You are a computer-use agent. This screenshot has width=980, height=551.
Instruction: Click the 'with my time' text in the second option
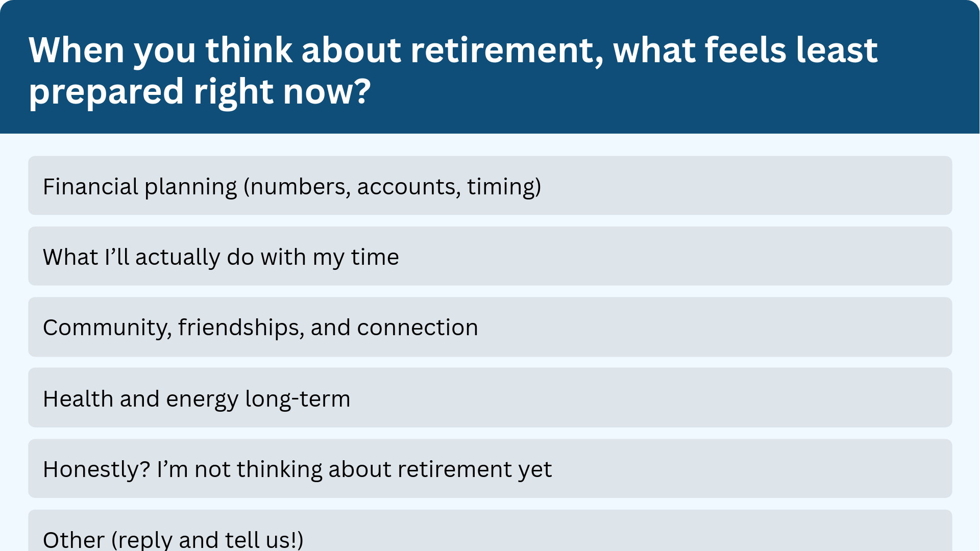330,258
